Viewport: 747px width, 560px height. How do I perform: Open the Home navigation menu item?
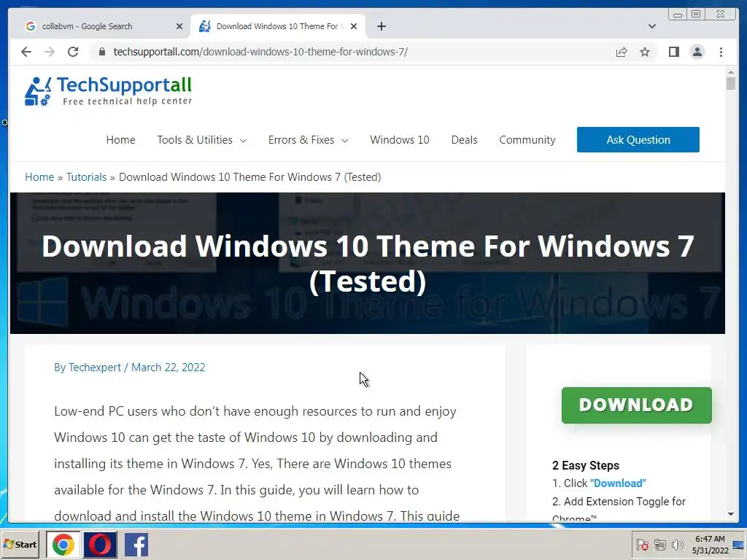(x=120, y=140)
